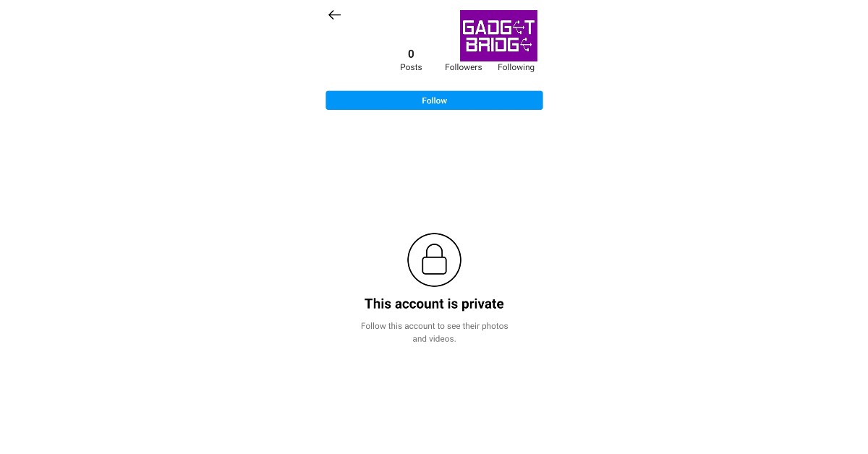Click the word BRIDGE in the logo
The height and width of the screenshot is (454, 868).
[498, 45]
